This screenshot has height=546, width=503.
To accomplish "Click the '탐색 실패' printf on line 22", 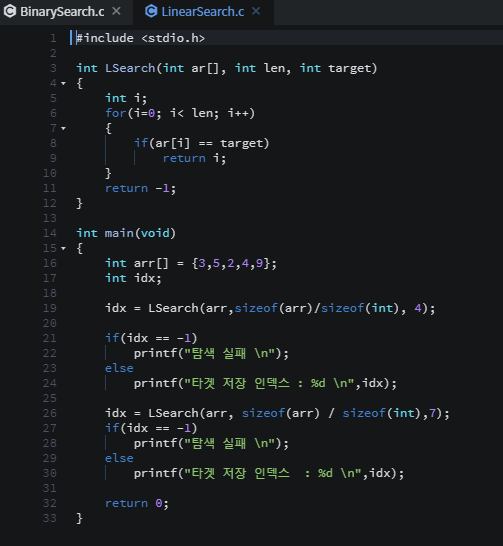I will [211, 353].
